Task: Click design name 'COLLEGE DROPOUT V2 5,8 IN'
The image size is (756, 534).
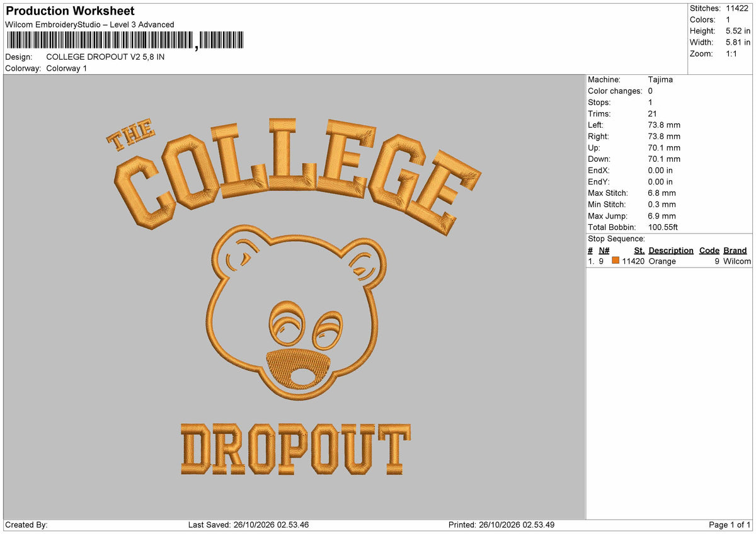Action: 105,57
